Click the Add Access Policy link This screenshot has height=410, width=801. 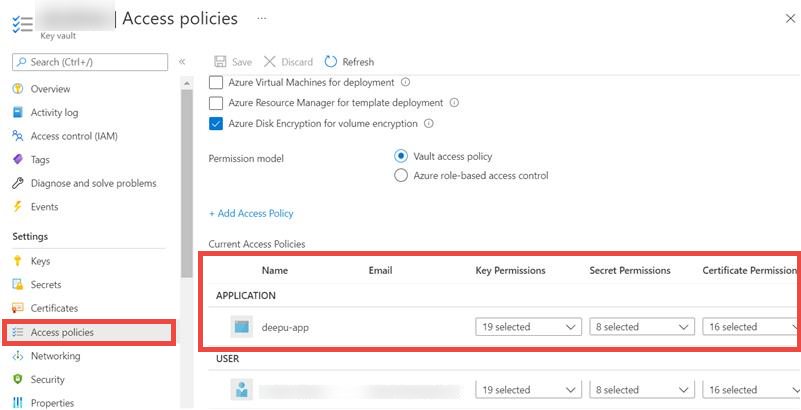(x=251, y=213)
